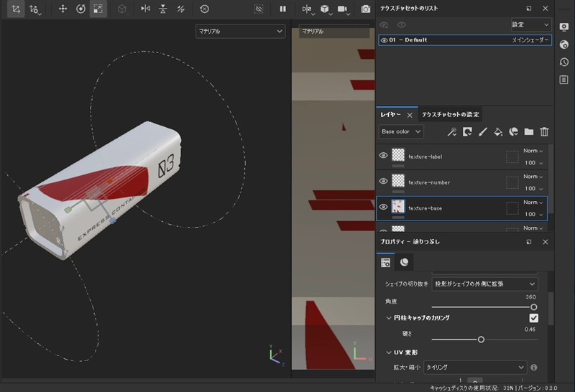Click the magic wand add effect icon
Image resolution: width=575 pixels, height=392 pixels.
tap(451, 132)
